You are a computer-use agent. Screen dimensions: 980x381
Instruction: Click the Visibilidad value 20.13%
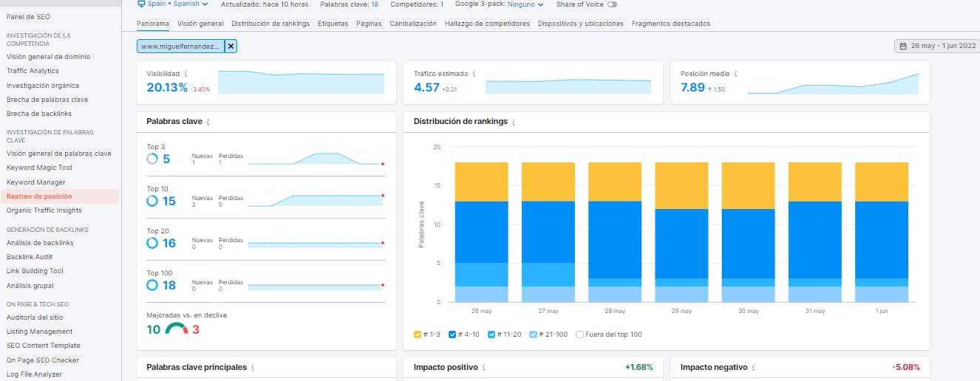point(167,87)
